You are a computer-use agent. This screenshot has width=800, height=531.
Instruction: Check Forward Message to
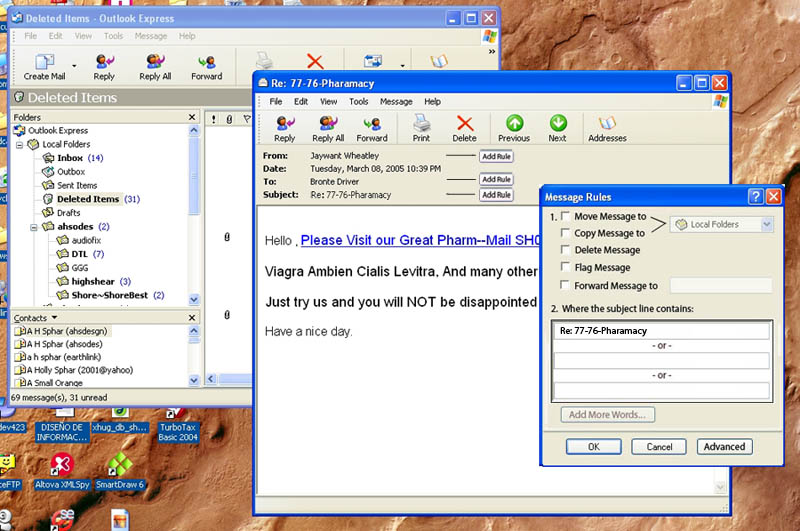pos(565,285)
